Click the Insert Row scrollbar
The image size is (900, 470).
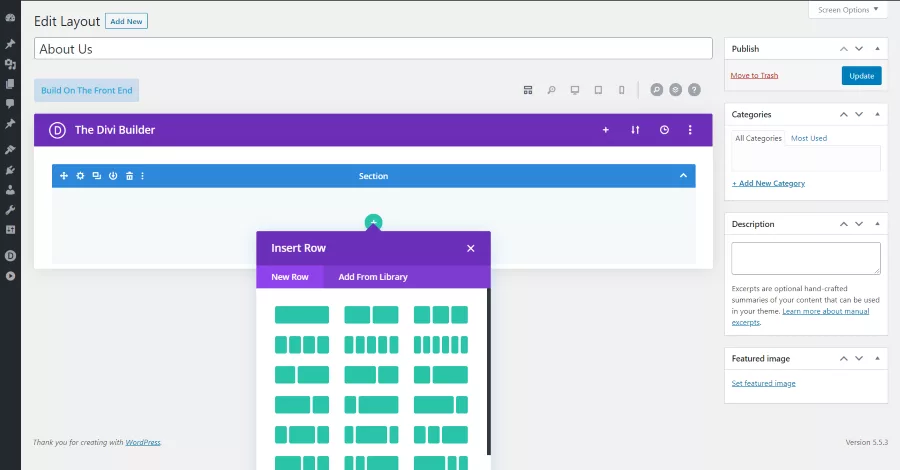(x=488, y=371)
